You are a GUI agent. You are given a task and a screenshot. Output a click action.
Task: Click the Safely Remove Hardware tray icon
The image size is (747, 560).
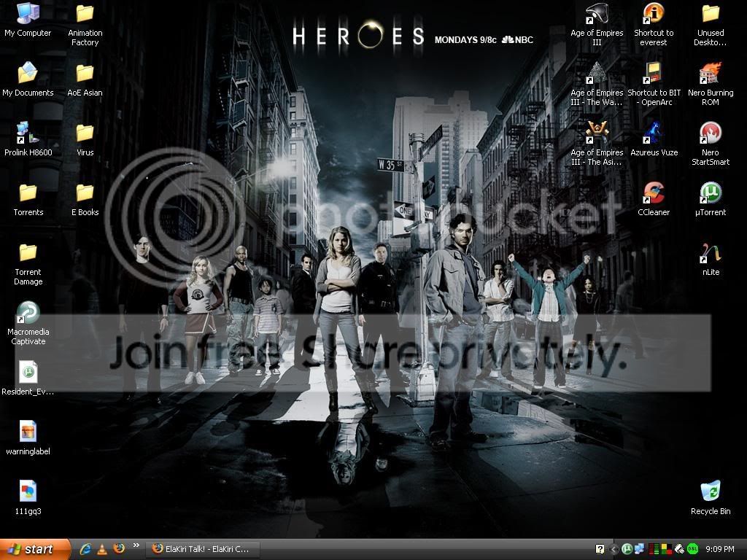click(x=679, y=549)
